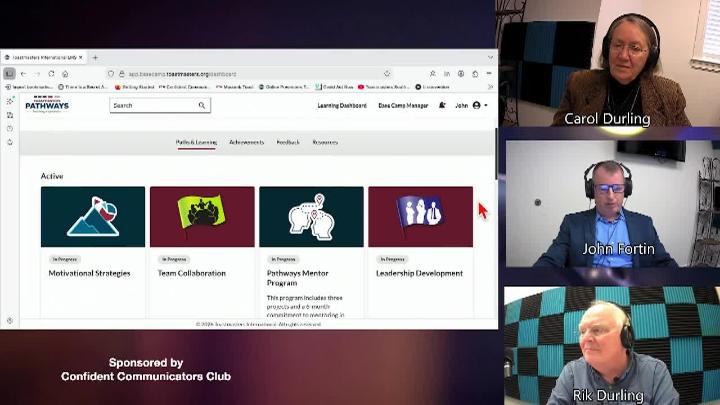Open the Resources tab

point(325,142)
